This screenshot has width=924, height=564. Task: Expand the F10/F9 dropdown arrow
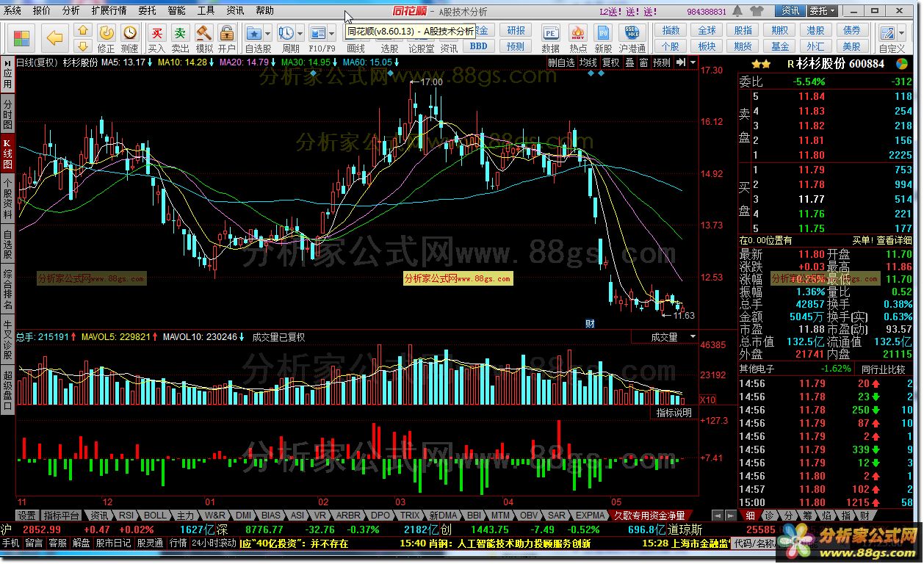pyautogui.click(x=331, y=34)
